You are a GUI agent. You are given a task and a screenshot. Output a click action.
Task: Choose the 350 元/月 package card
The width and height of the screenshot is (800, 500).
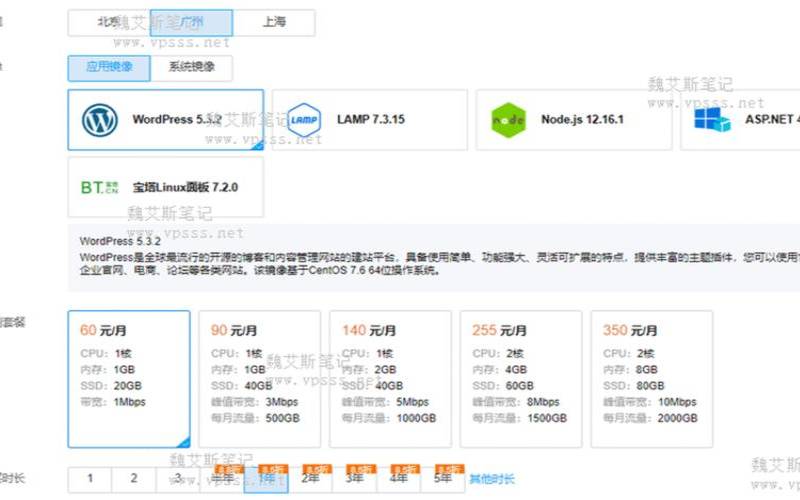[651, 378]
